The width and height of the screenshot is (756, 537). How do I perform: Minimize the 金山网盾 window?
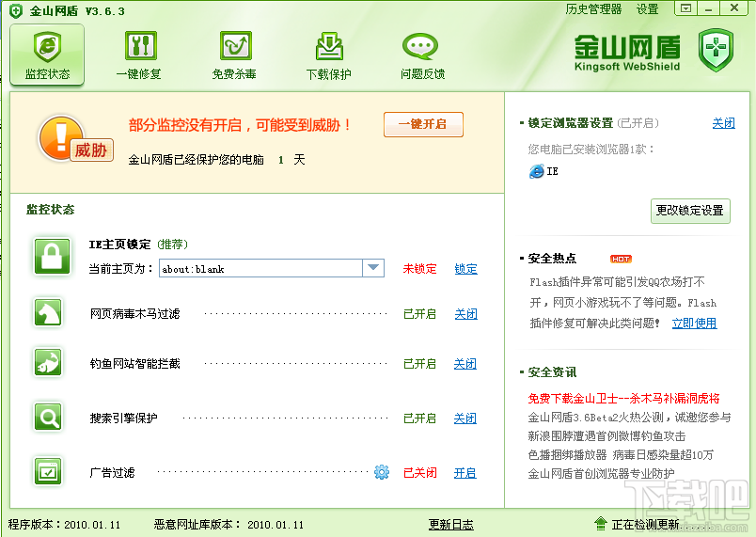point(708,8)
